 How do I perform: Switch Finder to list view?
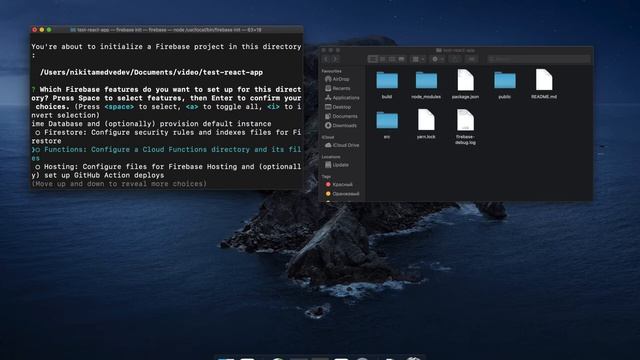tap(382, 60)
